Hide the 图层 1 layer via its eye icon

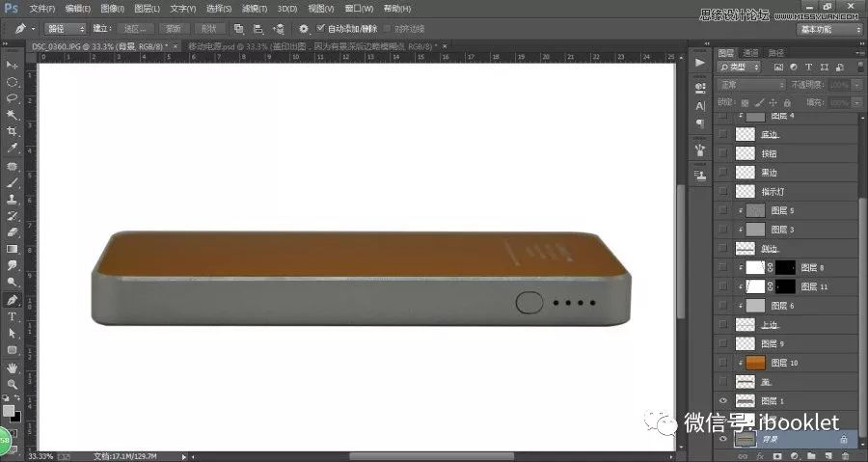pos(723,400)
